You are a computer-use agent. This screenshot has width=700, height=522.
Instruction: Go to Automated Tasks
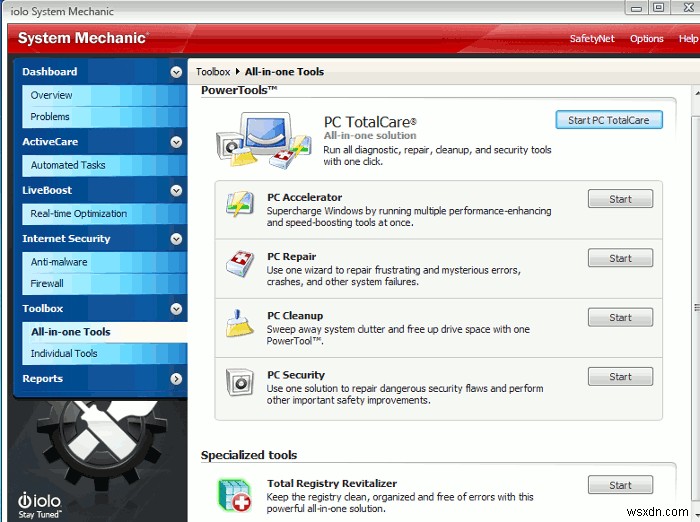click(104, 165)
